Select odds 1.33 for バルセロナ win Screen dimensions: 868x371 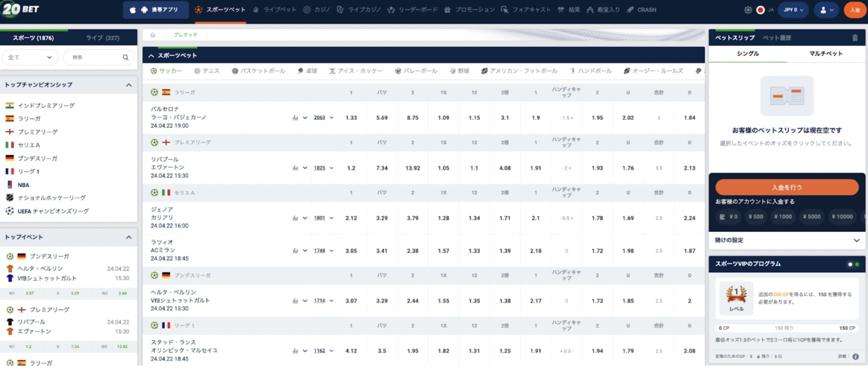(351, 118)
